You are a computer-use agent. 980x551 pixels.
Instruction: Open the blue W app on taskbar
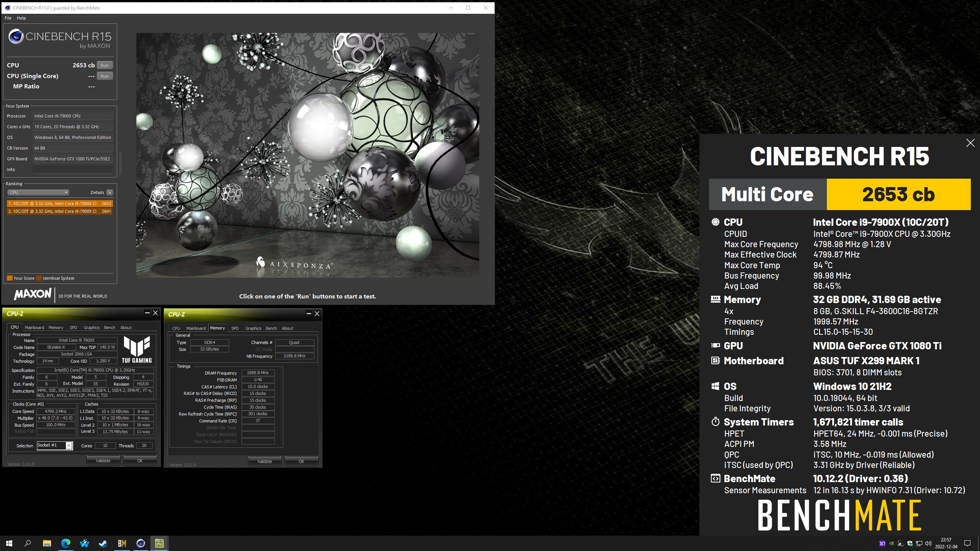[x=84, y=543]
